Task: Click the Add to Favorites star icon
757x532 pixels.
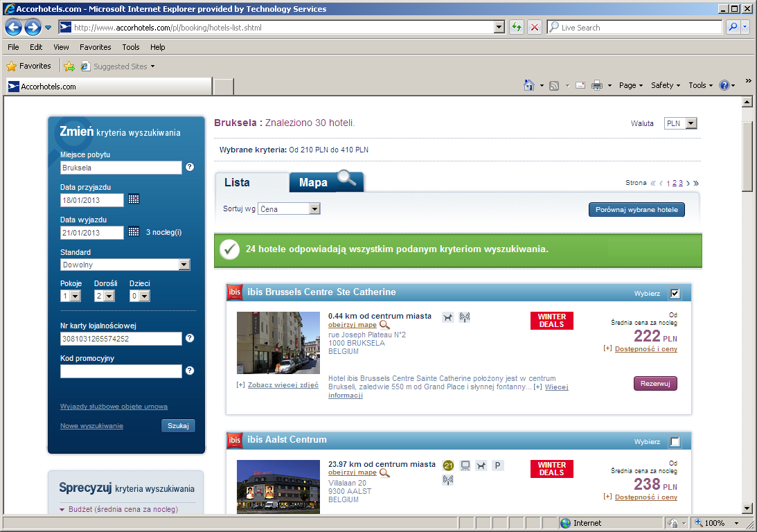Action: coord(69,66)
